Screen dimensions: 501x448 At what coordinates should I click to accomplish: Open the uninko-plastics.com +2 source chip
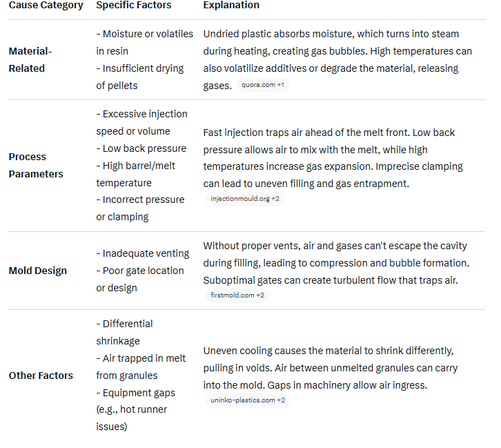pos(248,400)
